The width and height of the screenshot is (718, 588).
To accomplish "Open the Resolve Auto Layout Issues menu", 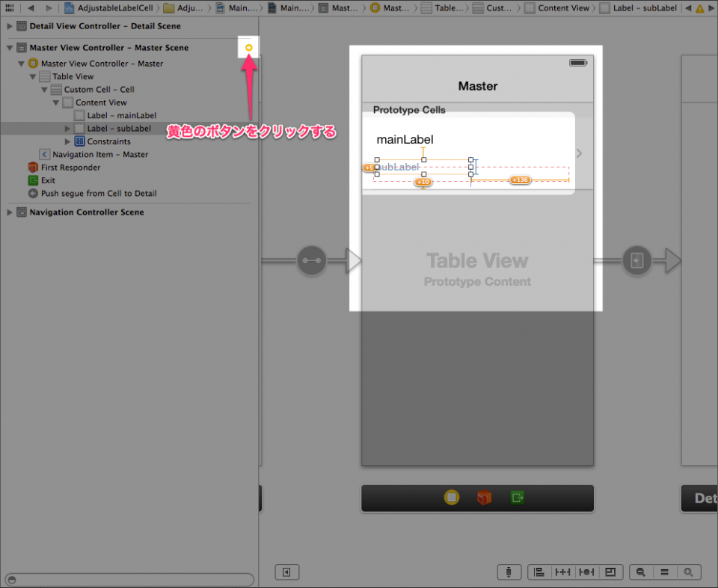I will point(587,572).
